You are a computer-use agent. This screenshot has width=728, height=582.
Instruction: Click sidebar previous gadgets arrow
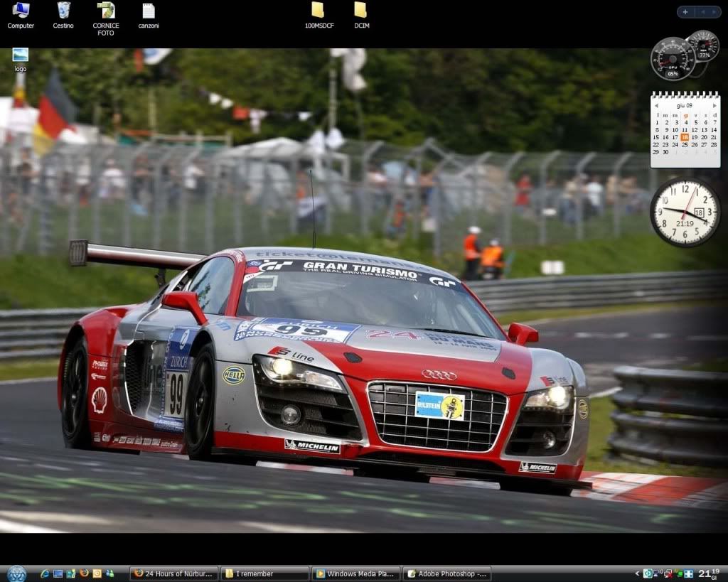coord(702,12)
